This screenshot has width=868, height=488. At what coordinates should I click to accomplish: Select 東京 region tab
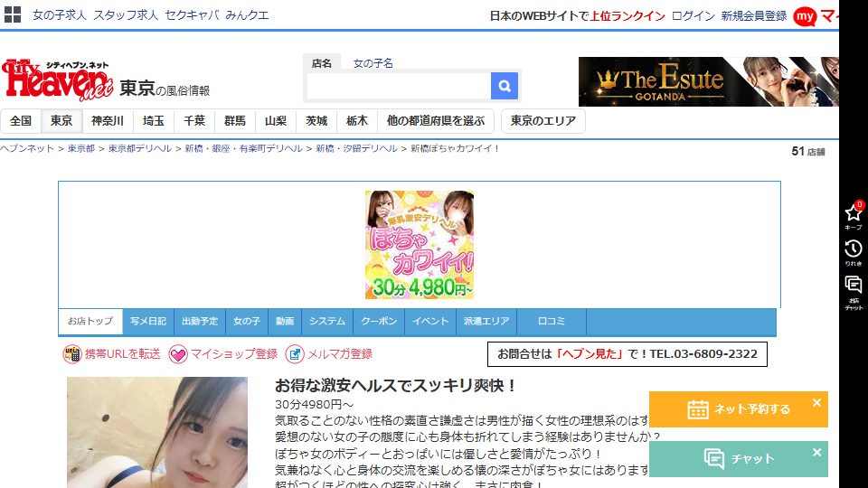[x=61, y=120]
